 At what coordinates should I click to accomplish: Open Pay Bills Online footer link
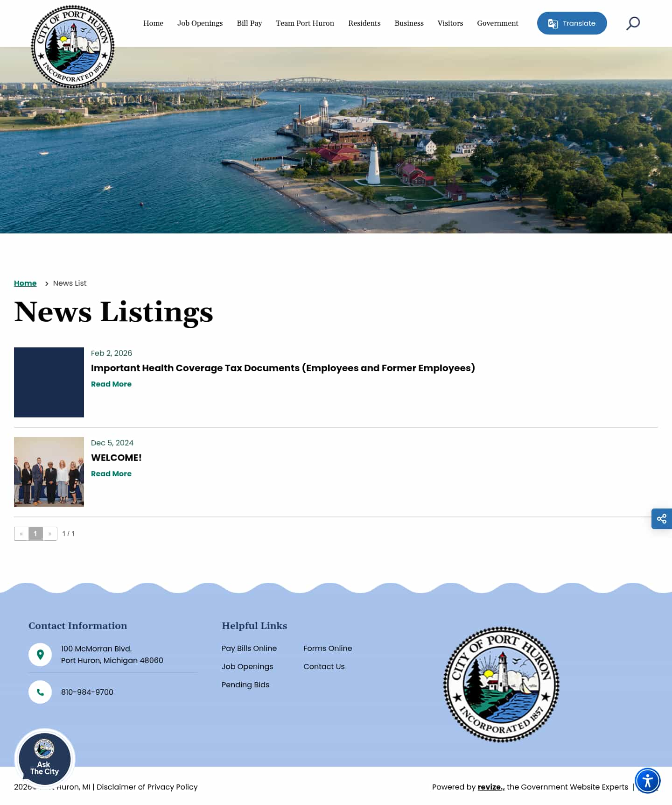point(249,648)
